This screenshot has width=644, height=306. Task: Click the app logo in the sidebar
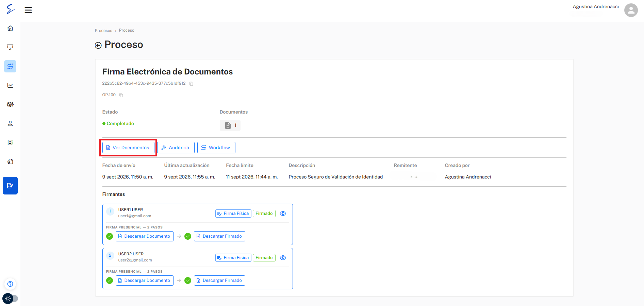click(11, 9)
